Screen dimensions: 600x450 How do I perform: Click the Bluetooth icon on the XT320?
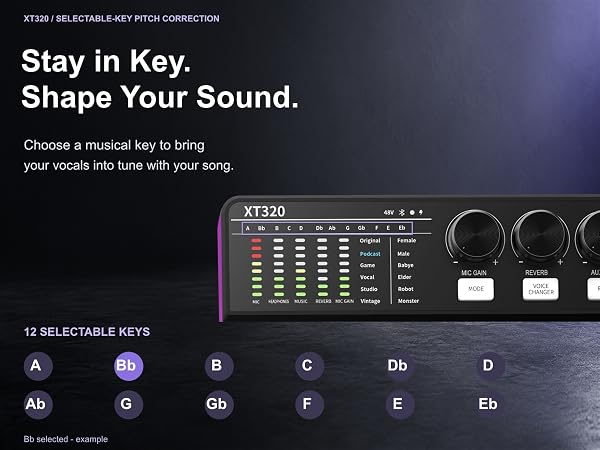[x=402, y=212]
